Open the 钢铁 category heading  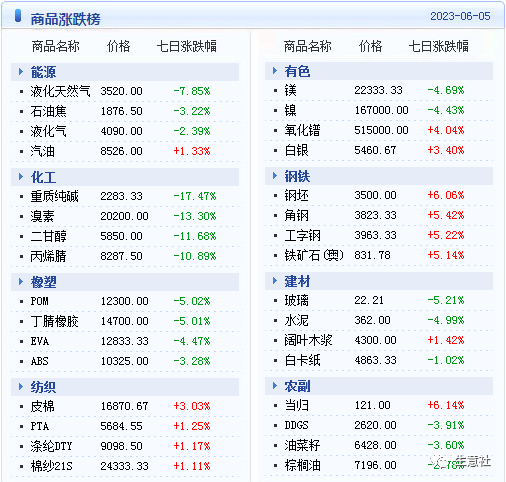[297, 176]
